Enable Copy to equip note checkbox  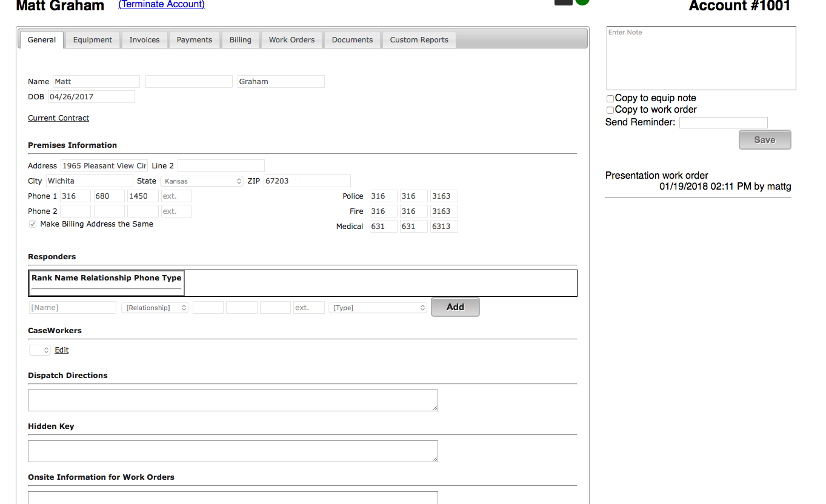(x=610, y=98)
